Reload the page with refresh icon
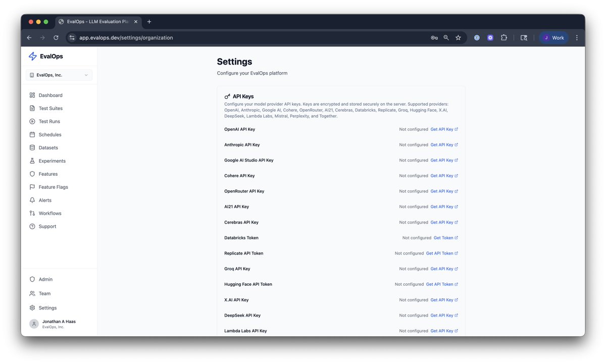606x364 pixels. coord(56,38)
